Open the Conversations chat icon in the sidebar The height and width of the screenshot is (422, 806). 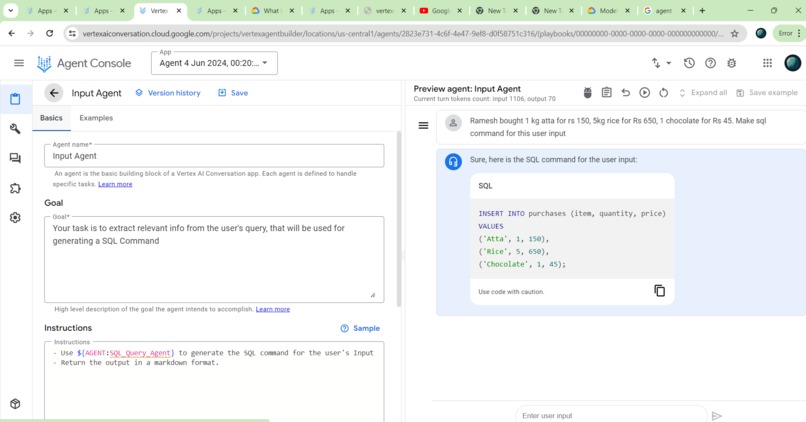(x=15, y=158)
